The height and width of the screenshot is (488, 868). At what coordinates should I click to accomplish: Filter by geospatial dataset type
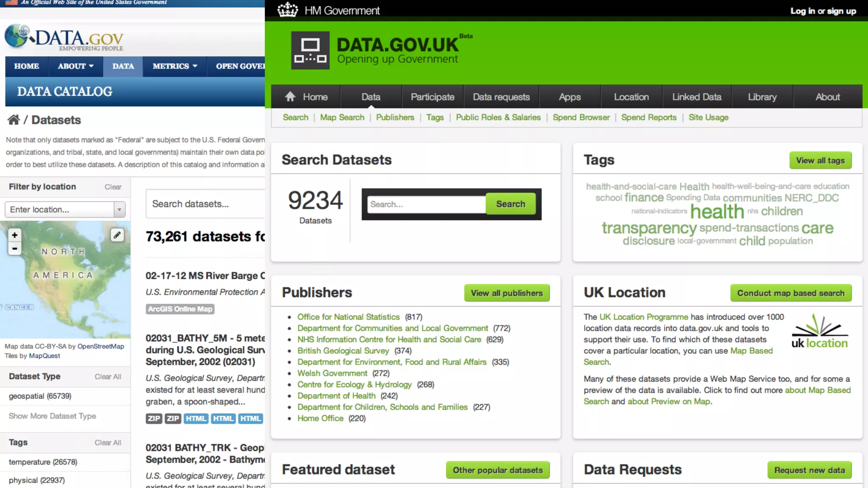tap(40, 396)
